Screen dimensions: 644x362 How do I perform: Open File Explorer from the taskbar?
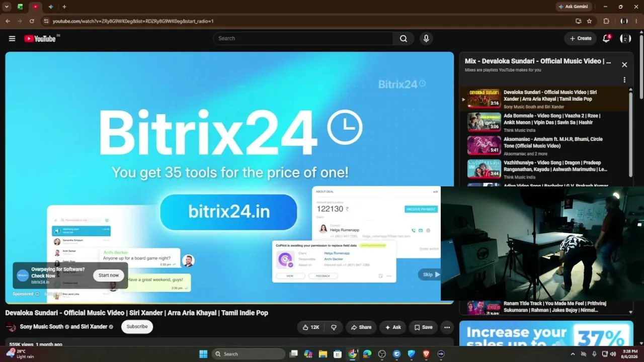(323, 354)
